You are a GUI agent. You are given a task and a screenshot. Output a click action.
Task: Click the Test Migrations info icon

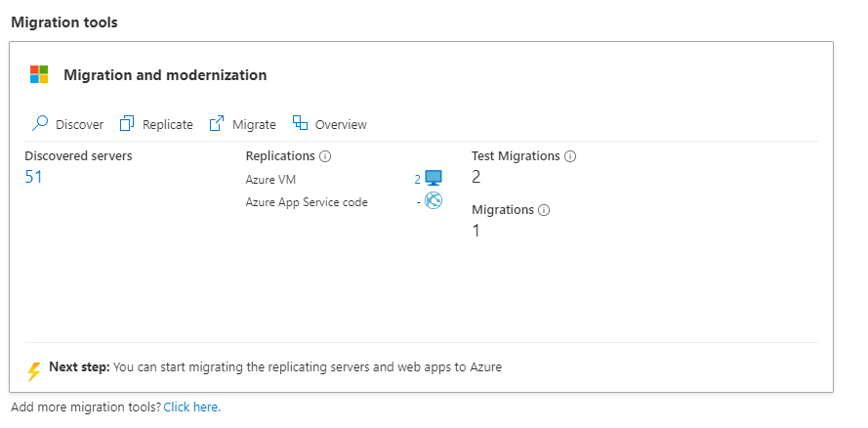pyautogui.click(x=571, y=156)
